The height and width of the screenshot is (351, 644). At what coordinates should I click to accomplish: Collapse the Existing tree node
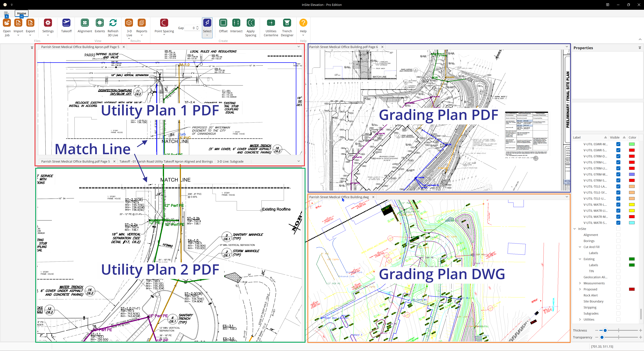580,259
